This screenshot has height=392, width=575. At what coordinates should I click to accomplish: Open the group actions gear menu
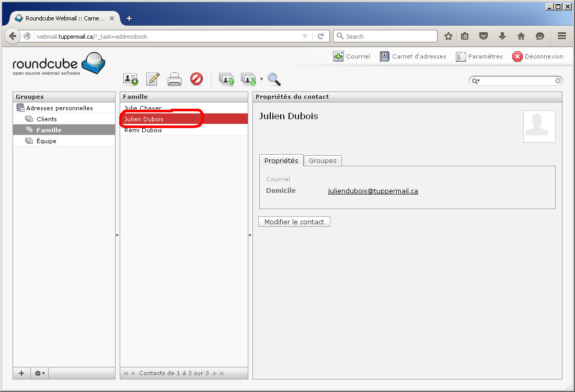coord(40,373)
